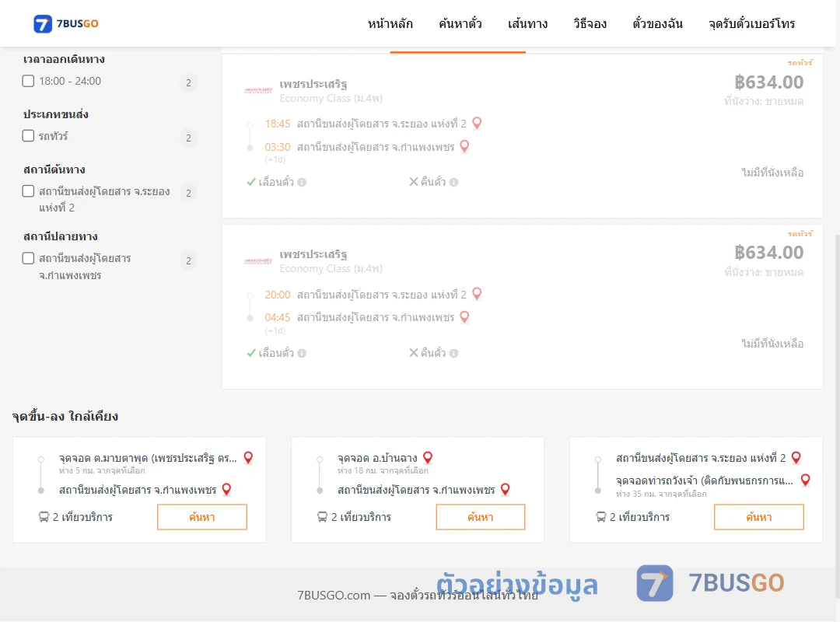Viewport: 840px width, 622px height.
Task: Click สถานีต้นทาง filter heading
Action: pos(54,169)
